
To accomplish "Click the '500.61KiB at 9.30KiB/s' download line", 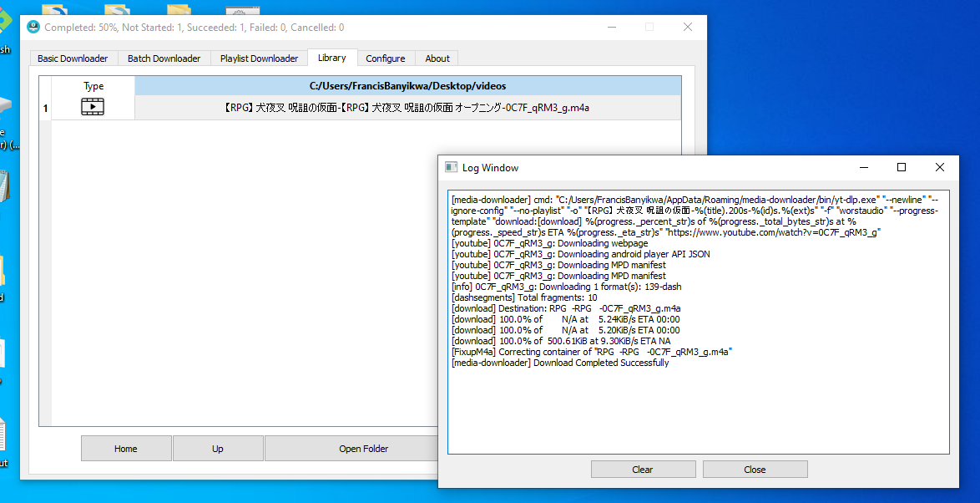I will 561,341.
